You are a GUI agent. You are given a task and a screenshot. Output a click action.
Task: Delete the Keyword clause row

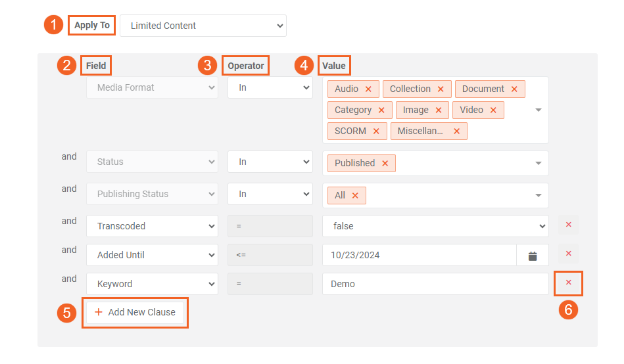pyautogui.click(x=568, y=282)
